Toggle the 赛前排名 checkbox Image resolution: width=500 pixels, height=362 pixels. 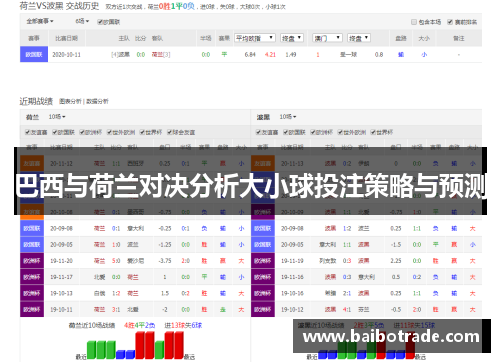point(450,22)
